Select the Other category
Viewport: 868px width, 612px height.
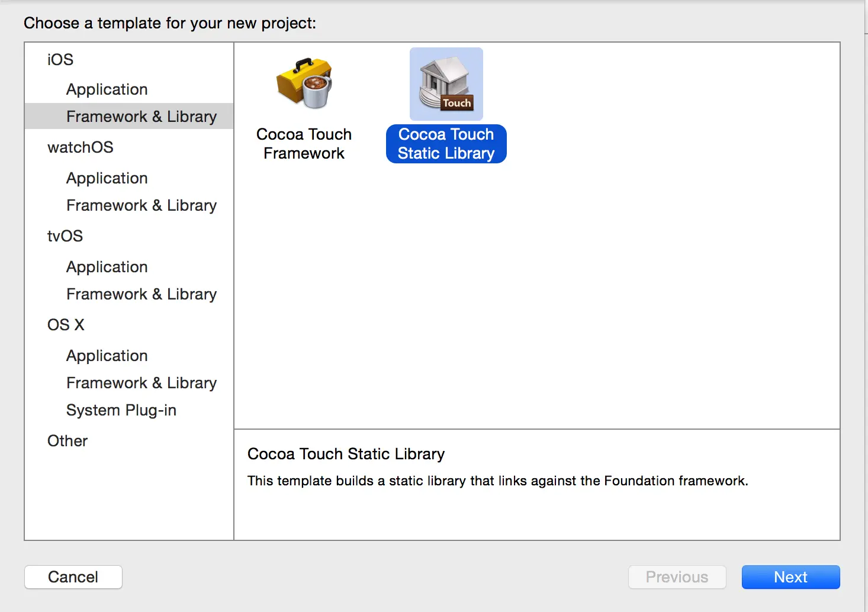67,441
